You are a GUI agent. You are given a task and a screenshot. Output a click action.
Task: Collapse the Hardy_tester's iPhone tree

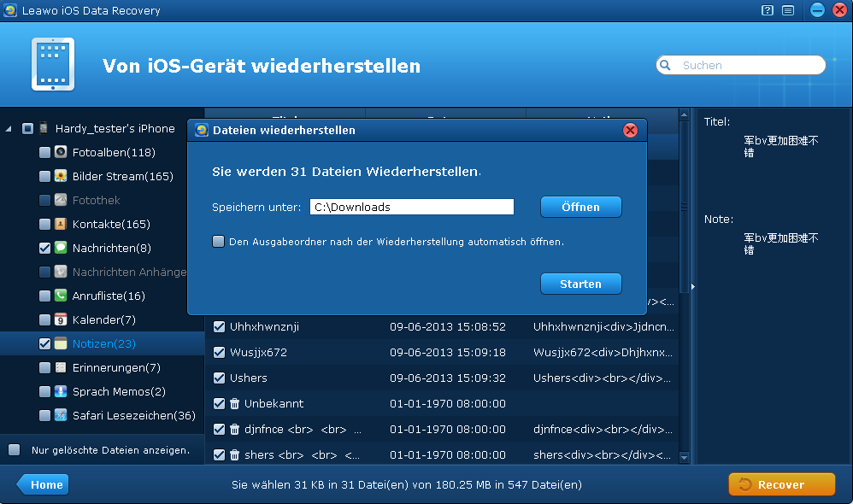pyautogui.click(x=9, y=129)
